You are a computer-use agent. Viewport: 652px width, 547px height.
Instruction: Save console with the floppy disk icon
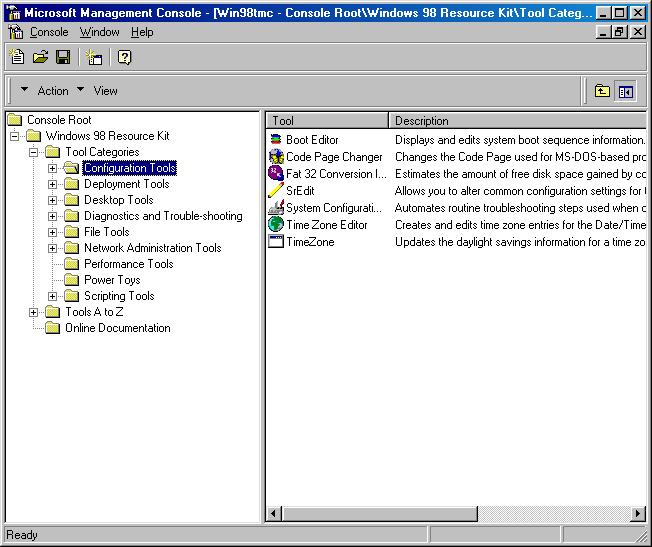click(x=63, y=57)
